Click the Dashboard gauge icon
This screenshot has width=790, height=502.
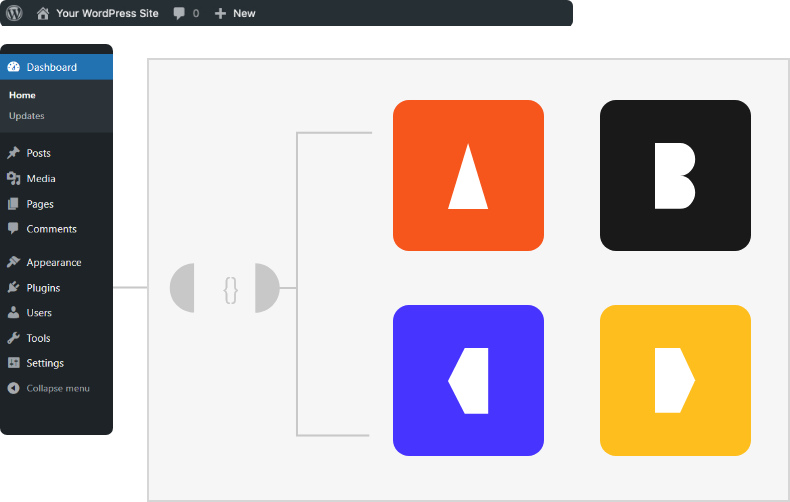(14, 67)
